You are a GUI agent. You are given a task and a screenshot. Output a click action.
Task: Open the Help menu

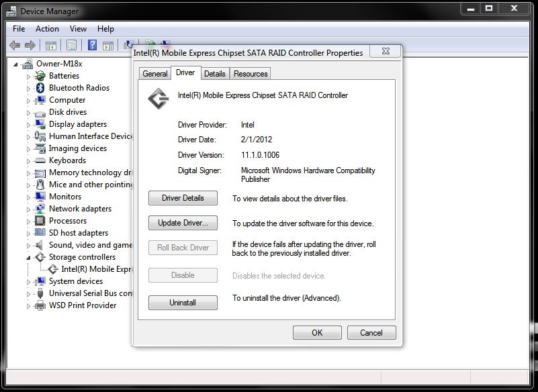tap(105, 29)
